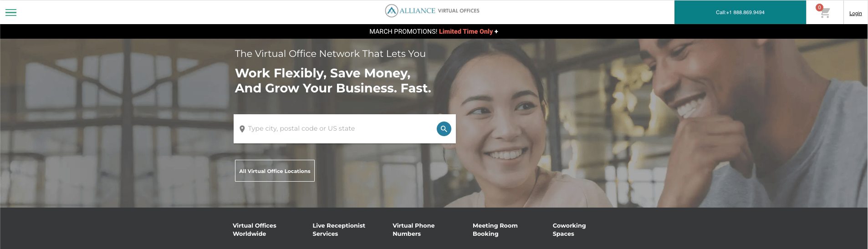This screenshot has width=868, height=249.
Task: Click the Call +1 888.869.9494 button
Action: pyautogui.click(x=740, y=12)
